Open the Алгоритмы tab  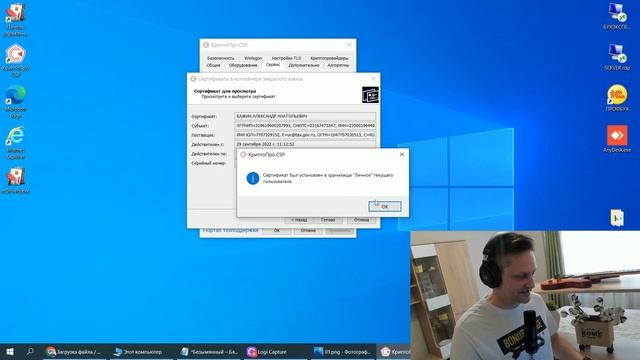pyautogui.click(x=338, y=65)
